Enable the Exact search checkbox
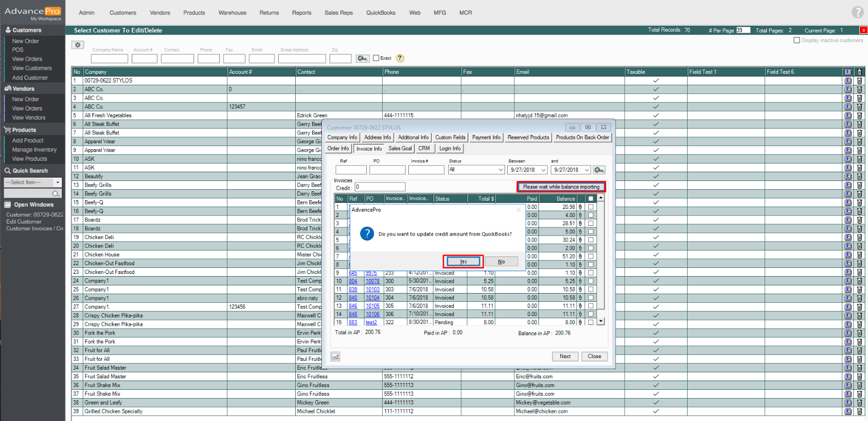 (376, 58)
